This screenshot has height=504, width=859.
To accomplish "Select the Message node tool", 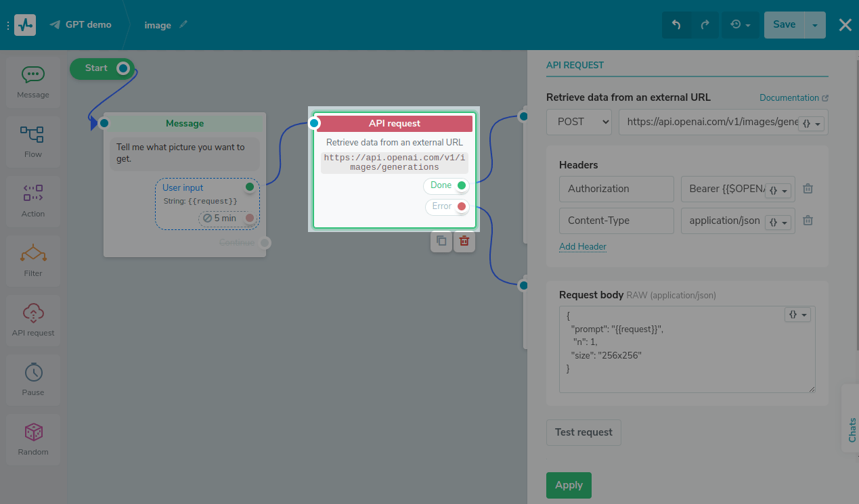I will [32, 81].
